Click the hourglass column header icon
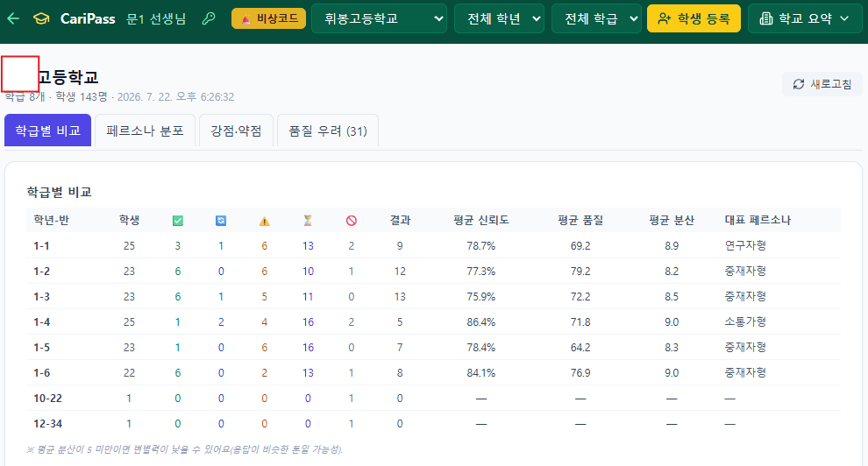This screenshot has width=868, height=466. pyautogui.click(x=308, y=221)
